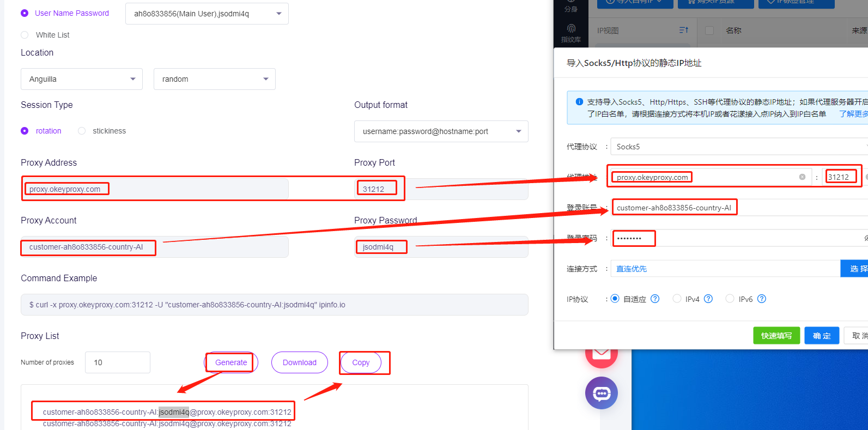Select the White List radio option
868x430 pixels.
(x=25, y=35)
